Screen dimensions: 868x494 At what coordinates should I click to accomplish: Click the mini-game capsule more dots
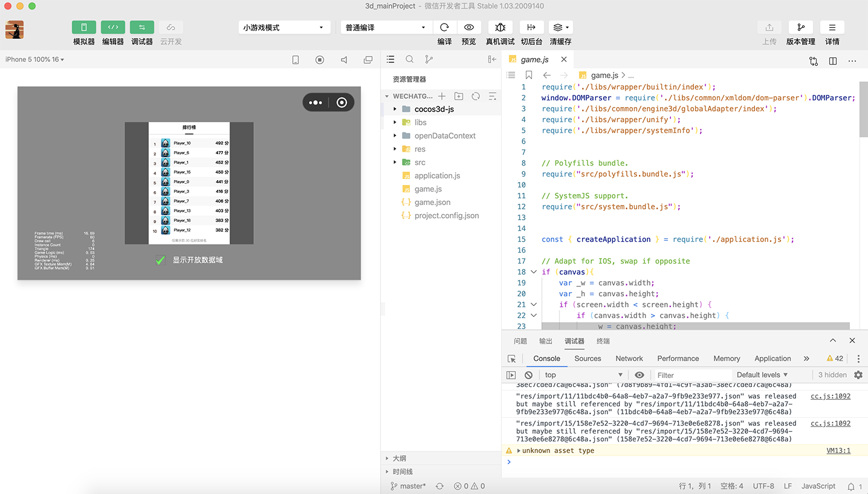[x=316, y=103]
